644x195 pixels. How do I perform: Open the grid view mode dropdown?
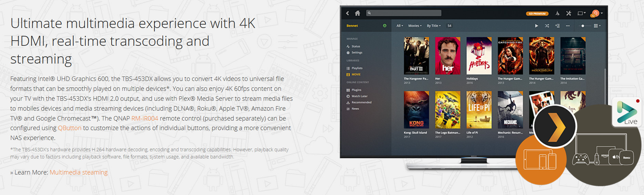[x=597, y=26]
